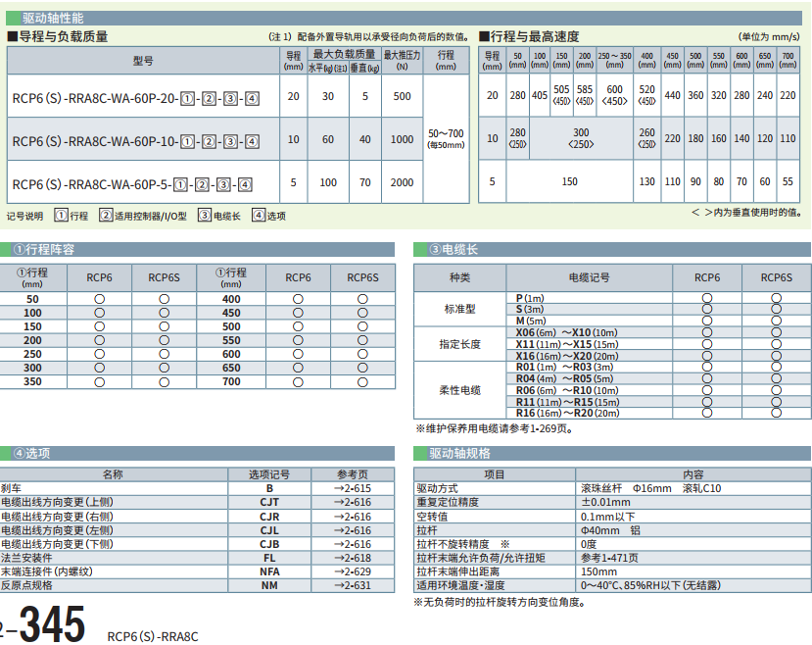Click the ±0.01mm repeatability value

(x=605, y=503)
